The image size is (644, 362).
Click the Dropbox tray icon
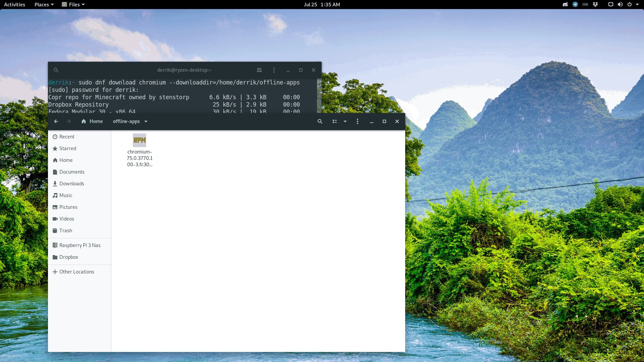pos(595,4)
